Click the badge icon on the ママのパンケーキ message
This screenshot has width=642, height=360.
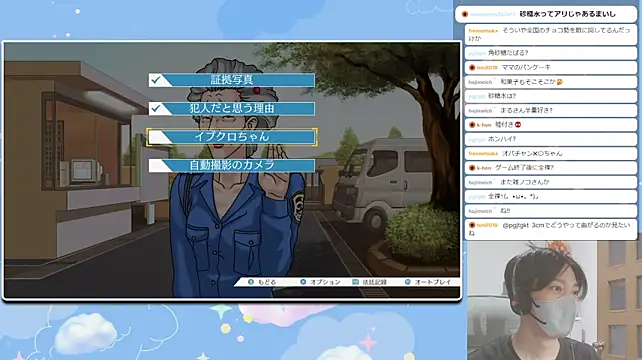coord(472,68)
